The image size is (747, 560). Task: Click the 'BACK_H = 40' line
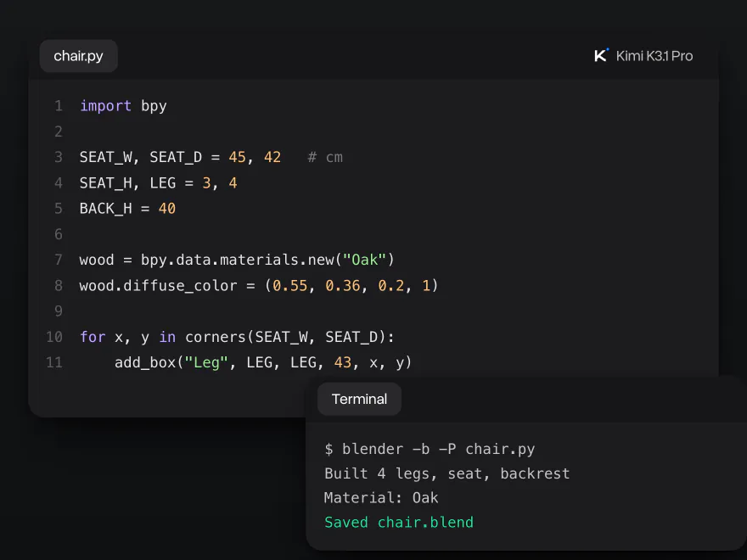pos(127,209)
